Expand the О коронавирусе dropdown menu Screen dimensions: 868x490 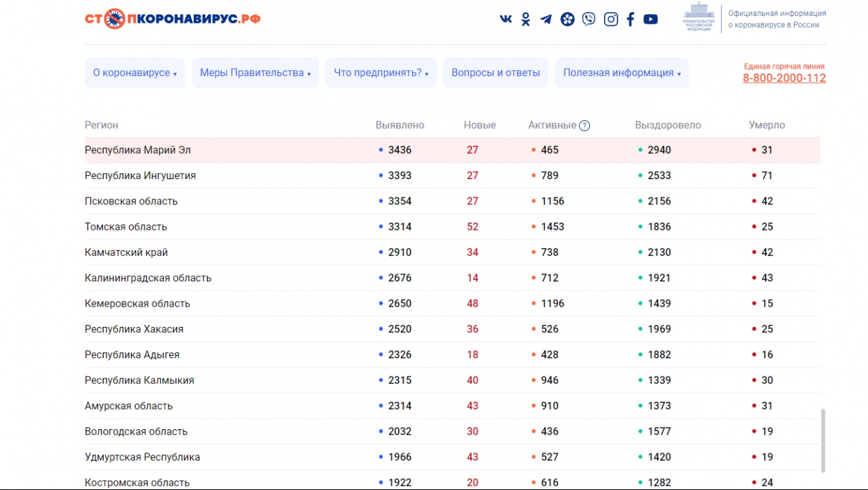tap(134, 73)
